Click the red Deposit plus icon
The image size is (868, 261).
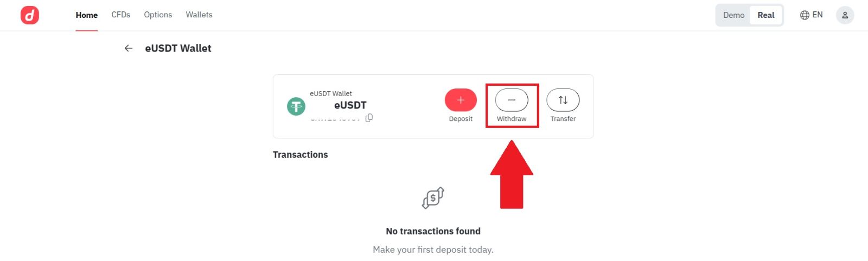(x=461, y=100)
